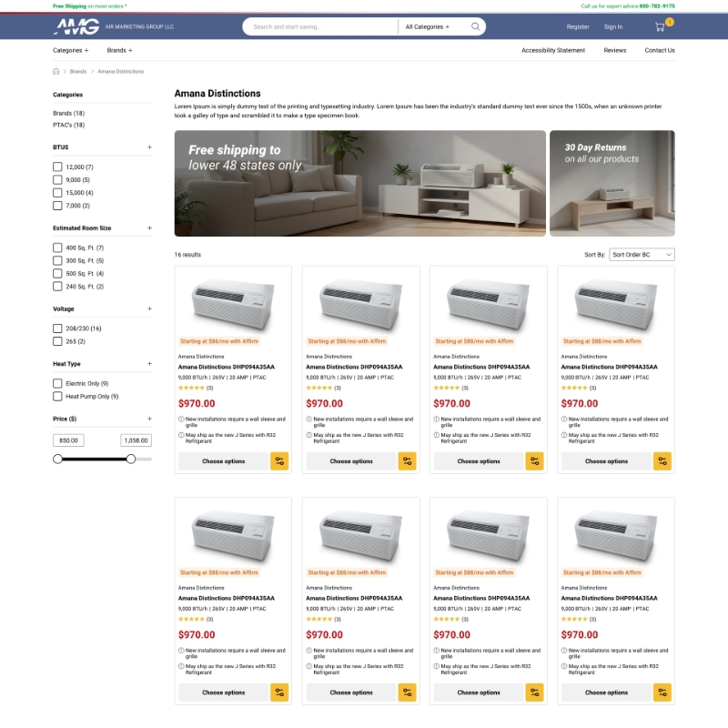Click the shopping cart icon with badge
The height and width of the screenshot is (728, 728).
pyautogui.click(x=660, y=27)
